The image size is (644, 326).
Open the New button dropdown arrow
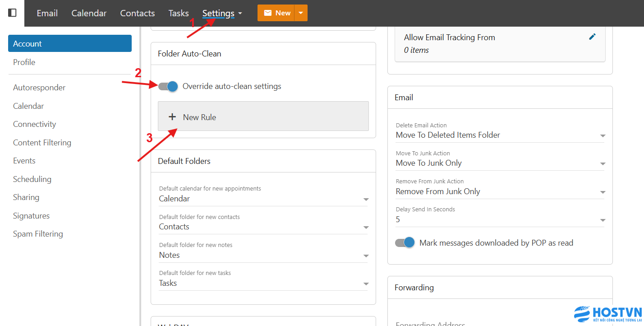(301, 13)
